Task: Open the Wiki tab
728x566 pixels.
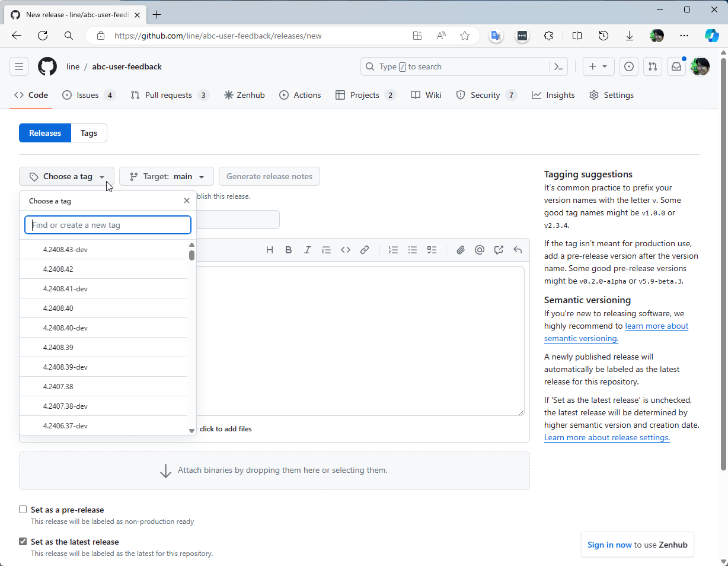Action: (426, 95)
